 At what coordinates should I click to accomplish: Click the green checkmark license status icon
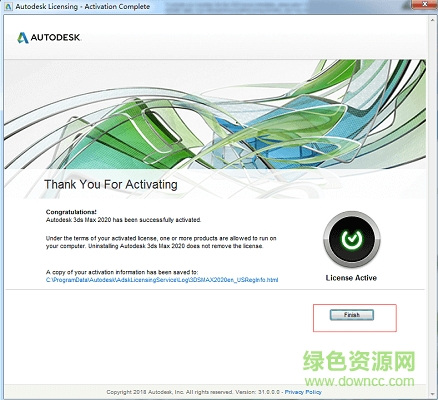[352, 239]
